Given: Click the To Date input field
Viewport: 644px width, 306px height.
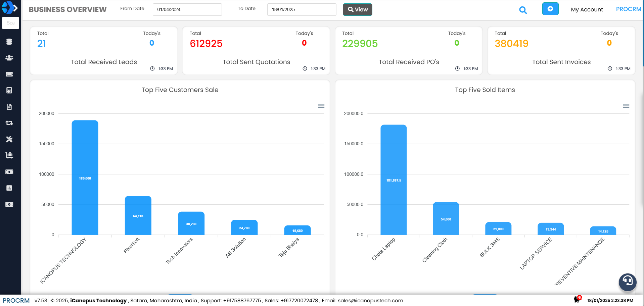Looking at the screenshot, I should click(x=302, y=10).
